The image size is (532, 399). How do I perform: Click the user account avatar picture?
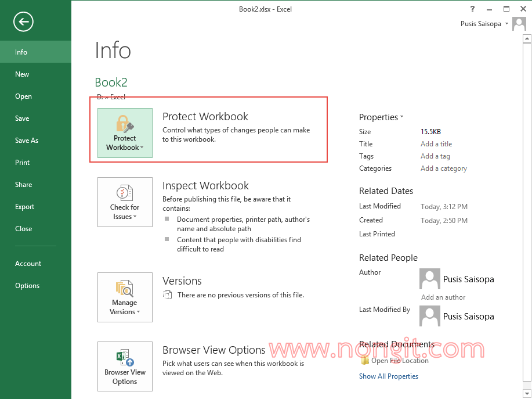pos(519,25)
